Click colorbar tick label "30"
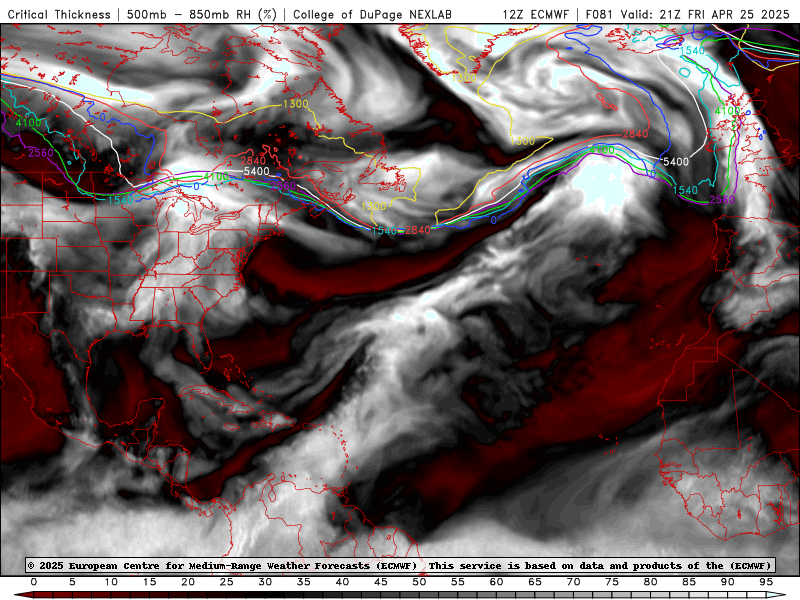 point(265,582)
